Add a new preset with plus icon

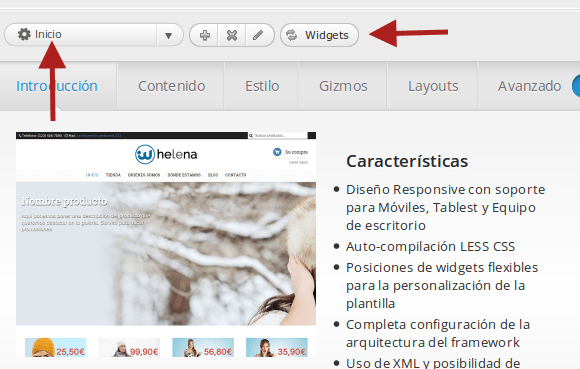(205, 35)
